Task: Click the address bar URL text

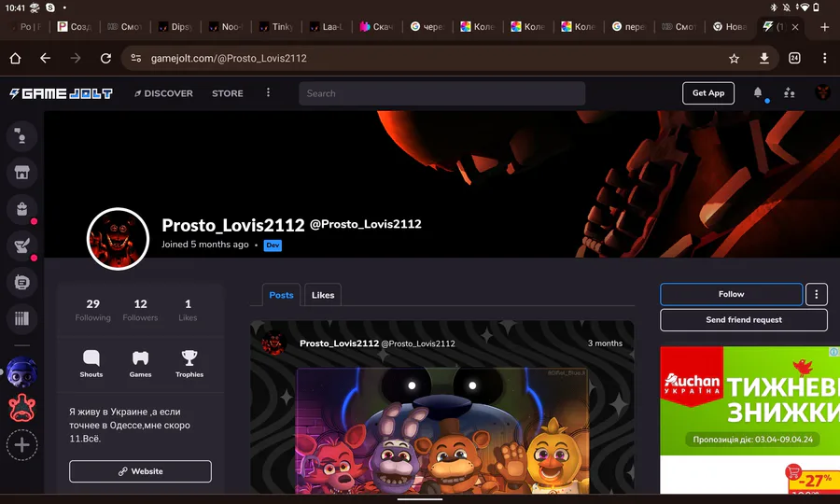Action: click(229, 59)
